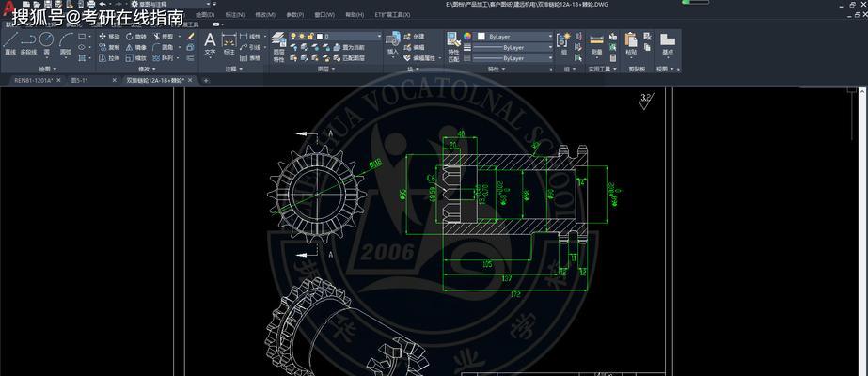Open the Insert block (插入) tool
868x376 pixels.
coord(392,43)
